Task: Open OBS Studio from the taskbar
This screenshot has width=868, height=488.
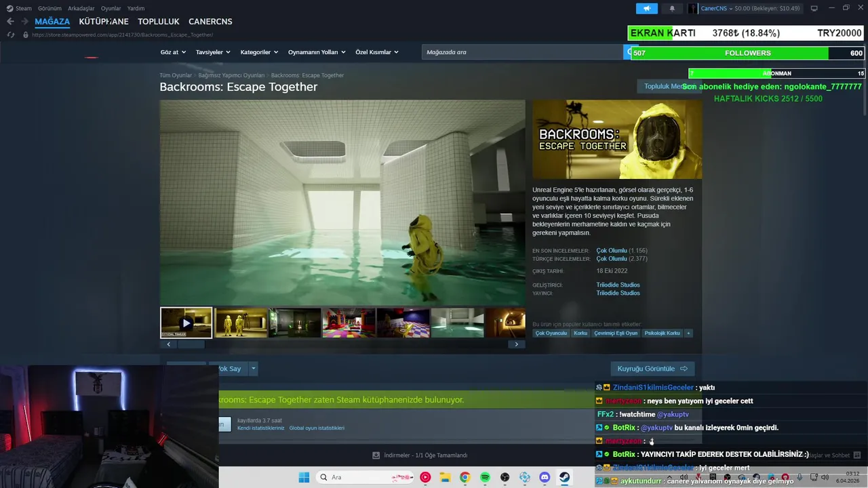Action: point(505,477)
